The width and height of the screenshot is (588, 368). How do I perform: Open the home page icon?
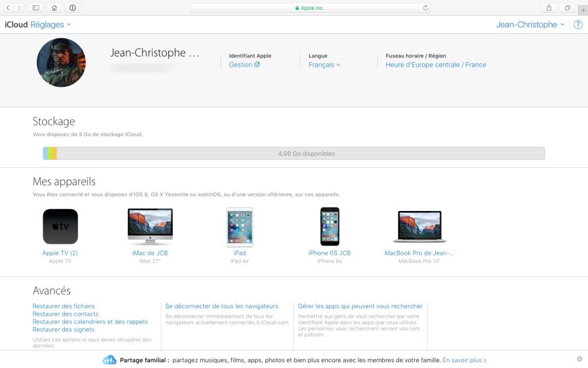click(54, 7)
